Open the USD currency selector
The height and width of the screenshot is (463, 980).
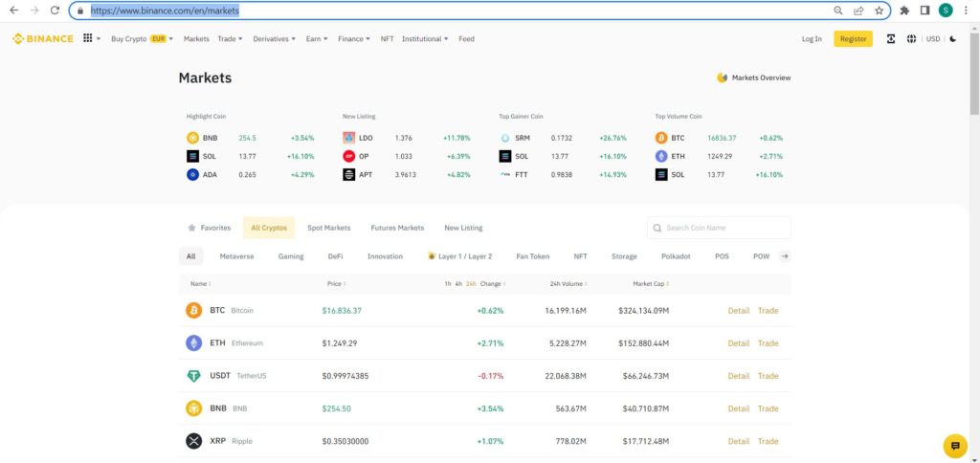point(932,38)
